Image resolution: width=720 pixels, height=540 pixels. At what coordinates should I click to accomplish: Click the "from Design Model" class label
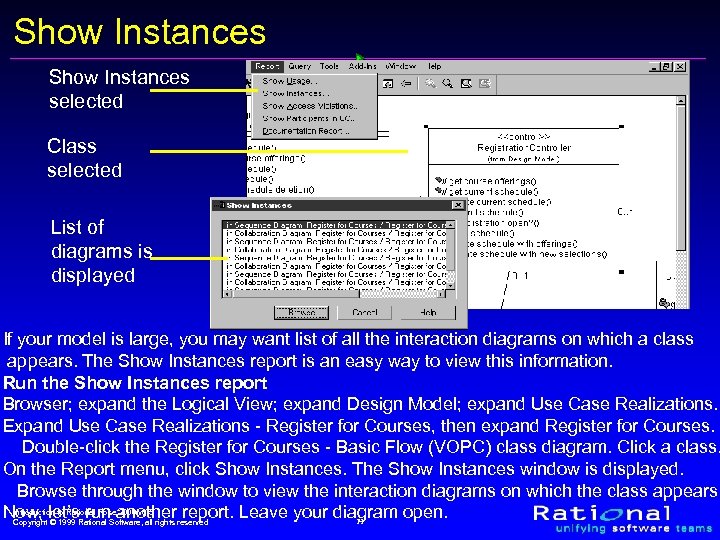click(x=523, y=159)
